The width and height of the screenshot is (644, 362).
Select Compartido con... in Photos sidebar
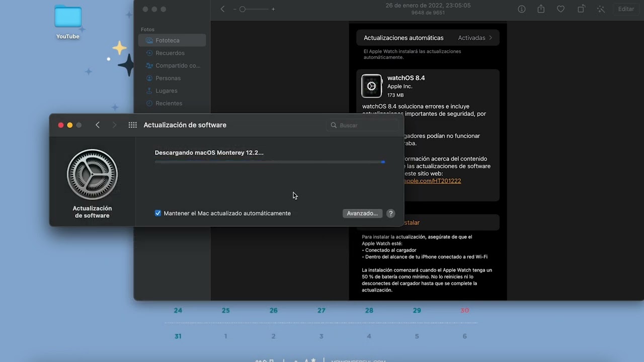172,65
